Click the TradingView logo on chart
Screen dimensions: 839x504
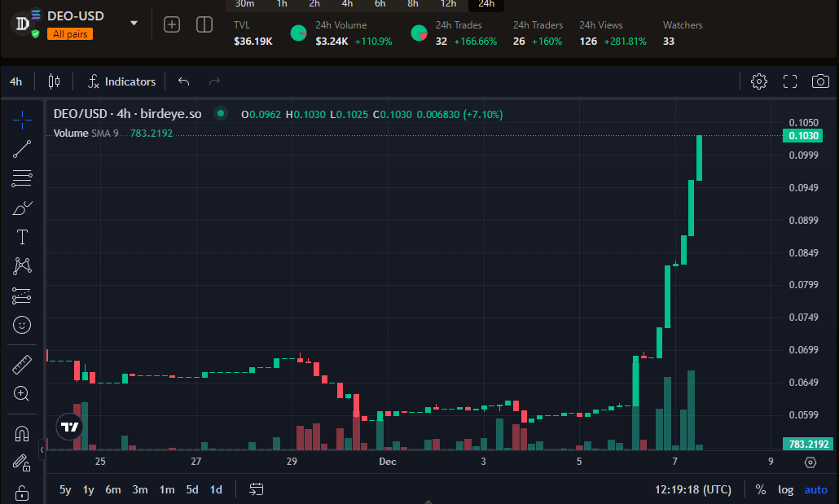point(69,427)
